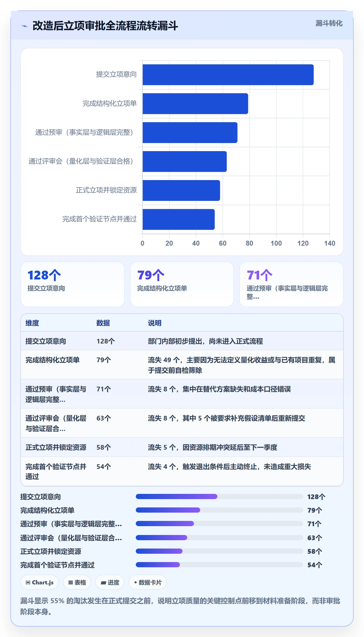Click table cell 128个
Screen dimensions: 364x637
click(x=106, y=341)
